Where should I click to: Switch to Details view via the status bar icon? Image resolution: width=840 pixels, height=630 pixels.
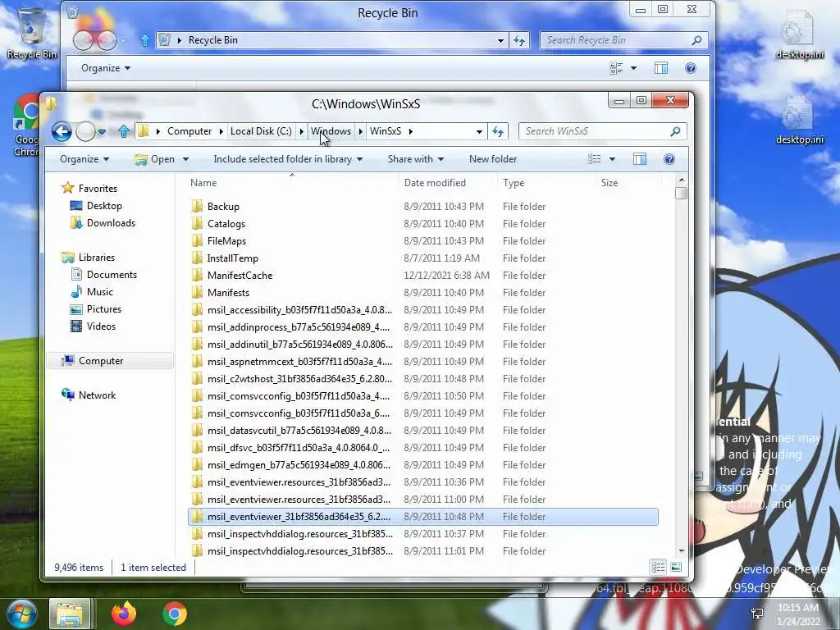tap(658, 568)
